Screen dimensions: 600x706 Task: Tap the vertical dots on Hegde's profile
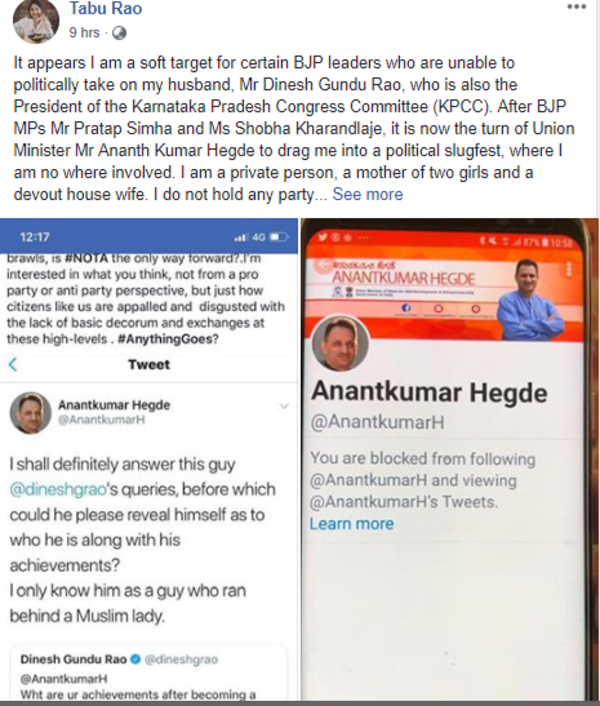click(569, 269)
